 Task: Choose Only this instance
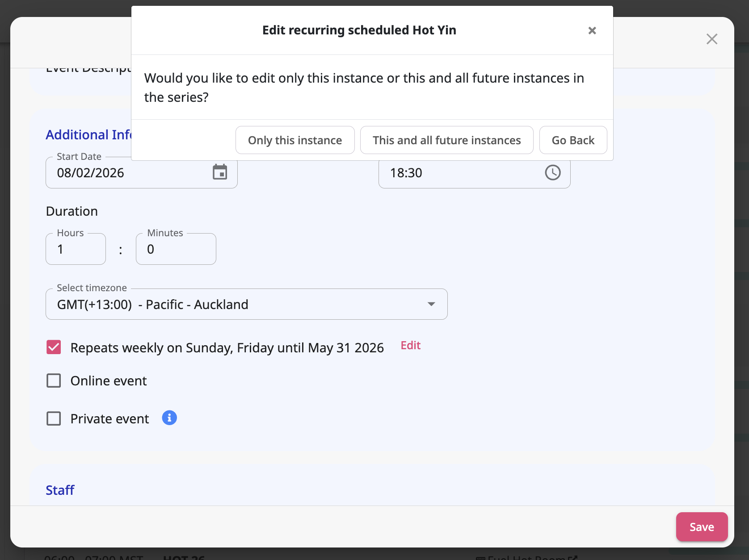point(295,140)
